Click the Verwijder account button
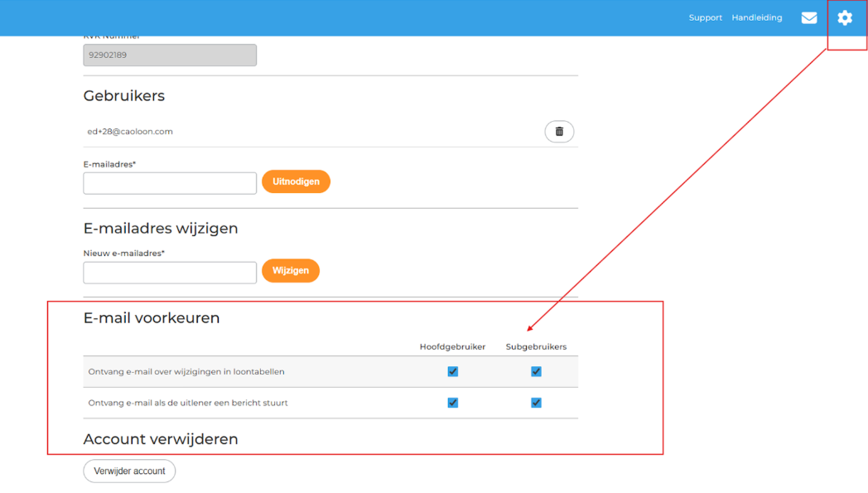Viewport: 868px width, 493px height. tap(129, 471)
